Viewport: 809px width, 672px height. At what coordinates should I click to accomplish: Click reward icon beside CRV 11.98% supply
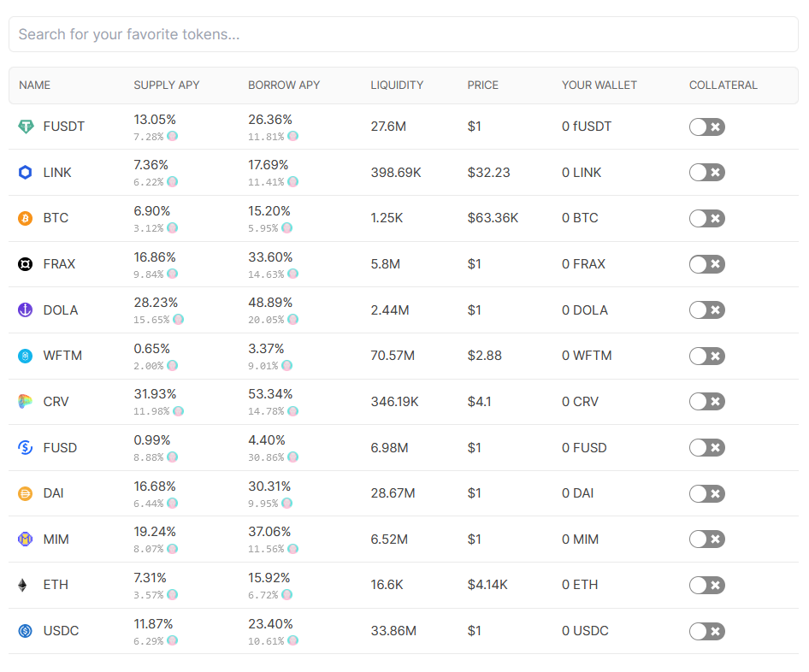point(179,411)
